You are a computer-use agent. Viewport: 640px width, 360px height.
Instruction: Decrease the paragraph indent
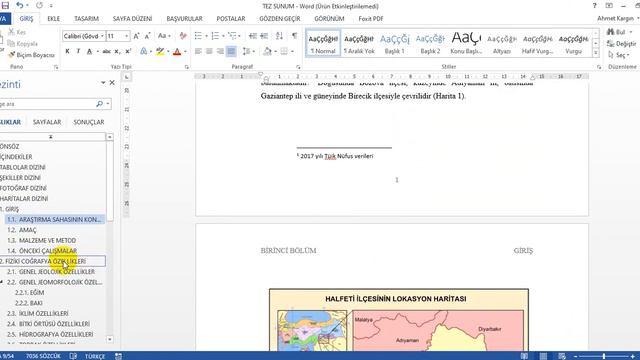253,36
